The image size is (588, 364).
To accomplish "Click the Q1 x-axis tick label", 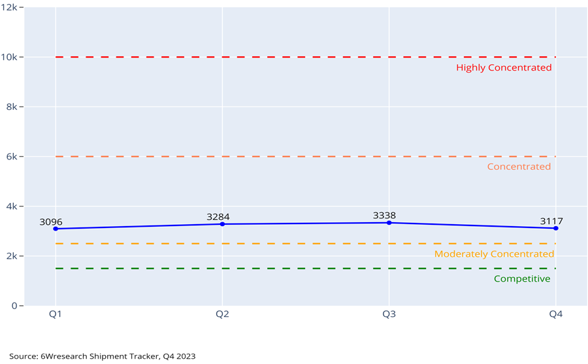I will click(56, 314).
